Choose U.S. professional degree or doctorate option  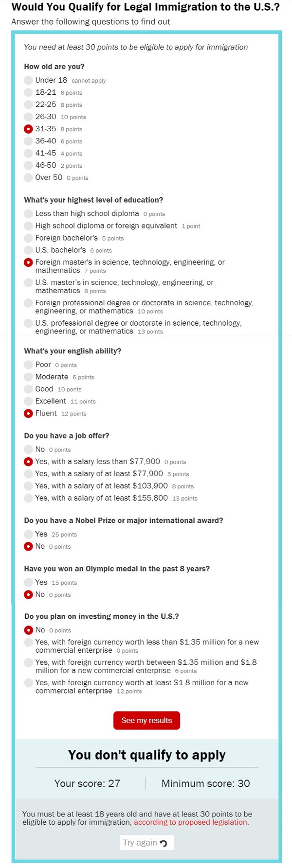click(x=28, y=324)
